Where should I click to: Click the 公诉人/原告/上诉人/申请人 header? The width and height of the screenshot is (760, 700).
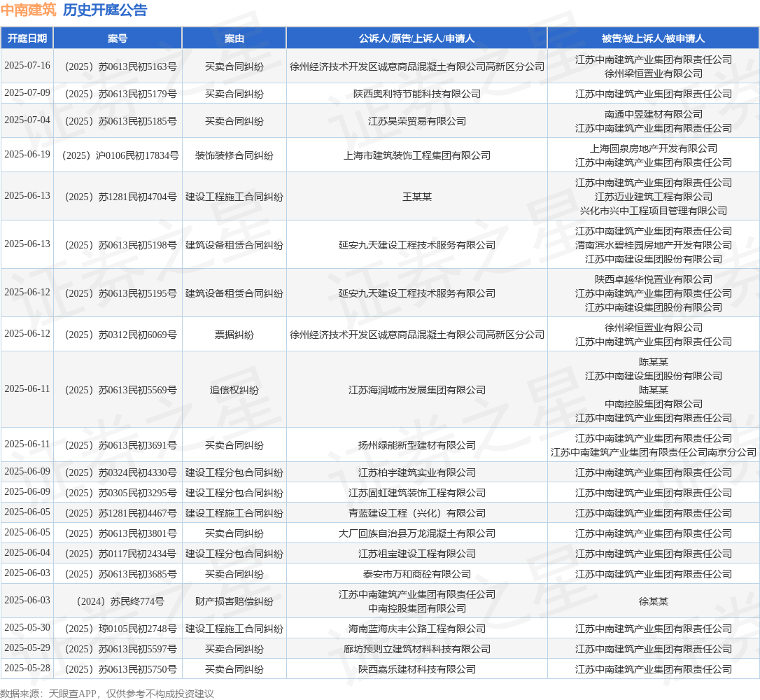[417, 38]
